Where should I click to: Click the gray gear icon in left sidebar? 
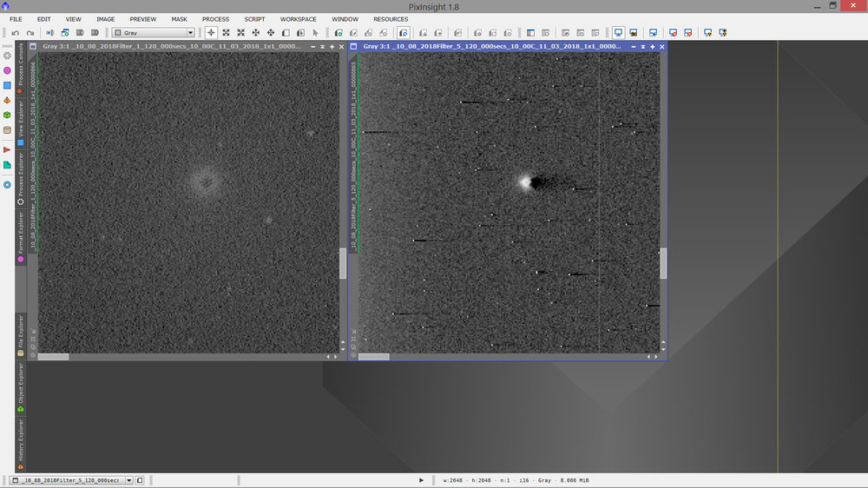tap(7, 56)
